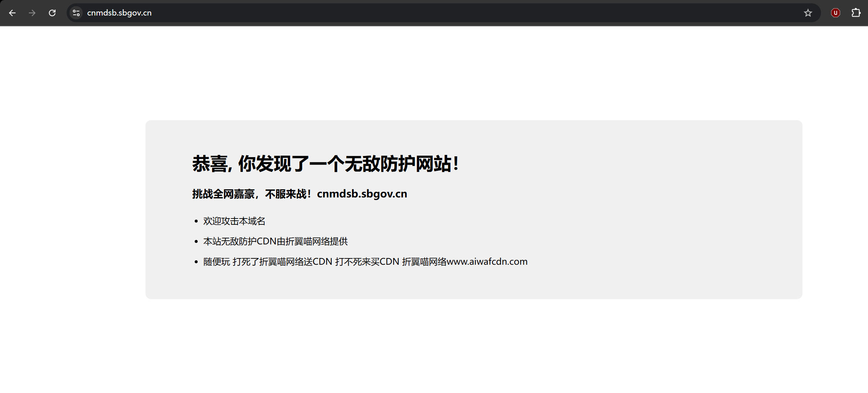Image resolution: width=868 pixels, height=393 pixels.
Task: Reload the current page
Action: click(52, 13)
